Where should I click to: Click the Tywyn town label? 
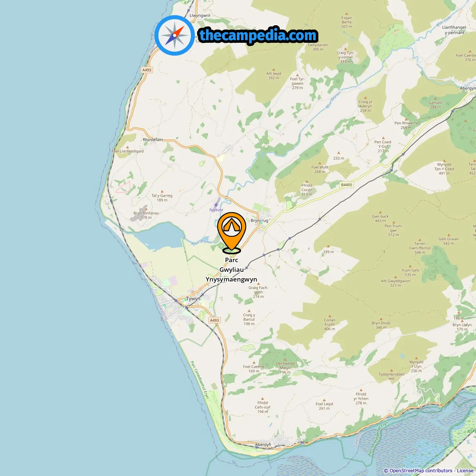pos(193,299)
